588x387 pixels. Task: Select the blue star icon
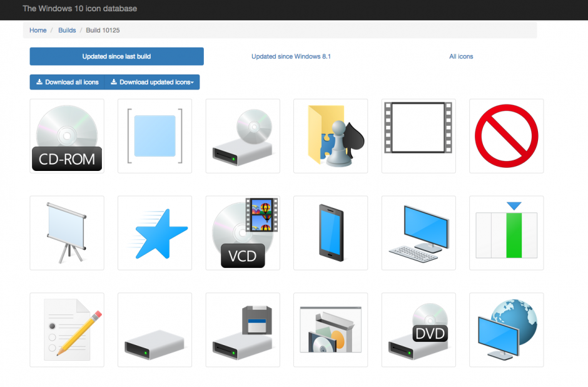point(155,233)
